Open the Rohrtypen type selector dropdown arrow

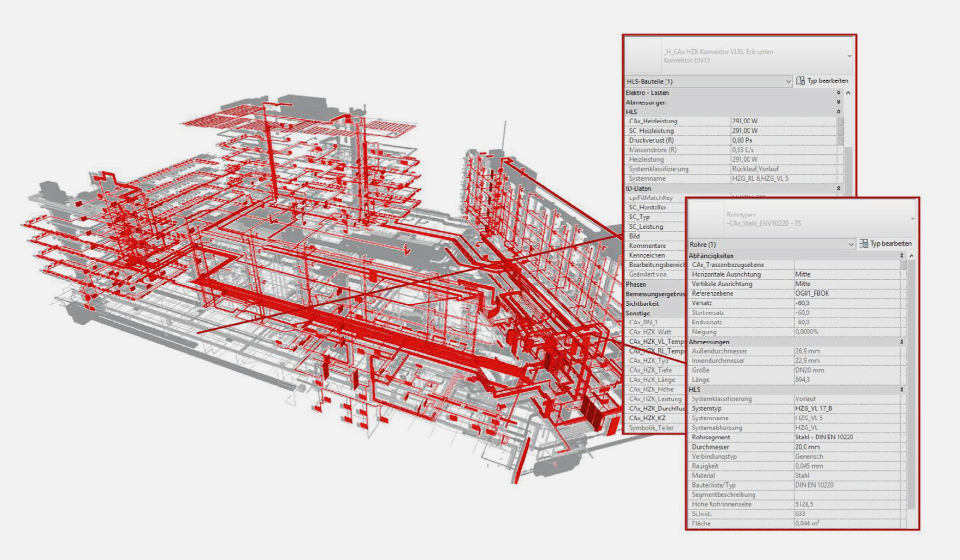pyautogui.click(x=912, y=219)
